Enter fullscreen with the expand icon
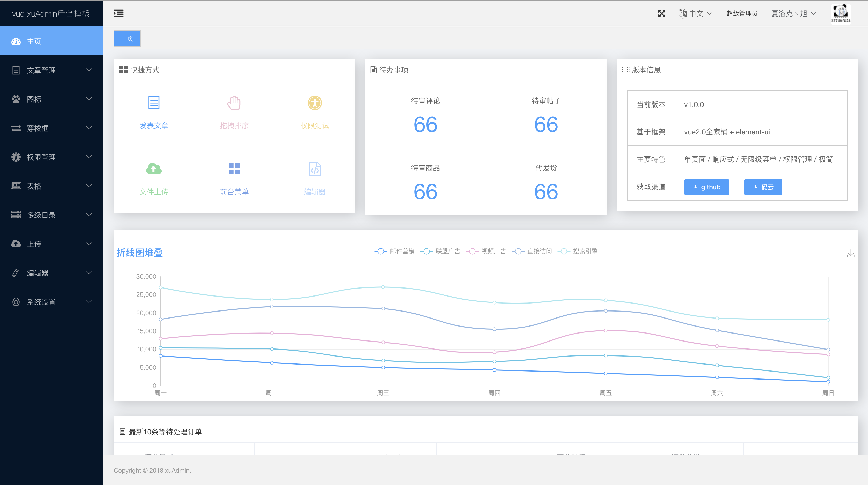Image resolution: width=868 pixels, height=485 pixels. point(661,13)
